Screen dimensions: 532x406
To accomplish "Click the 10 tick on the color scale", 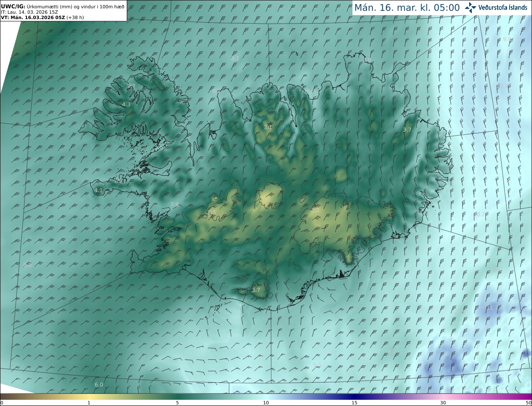I will point(266,403).
